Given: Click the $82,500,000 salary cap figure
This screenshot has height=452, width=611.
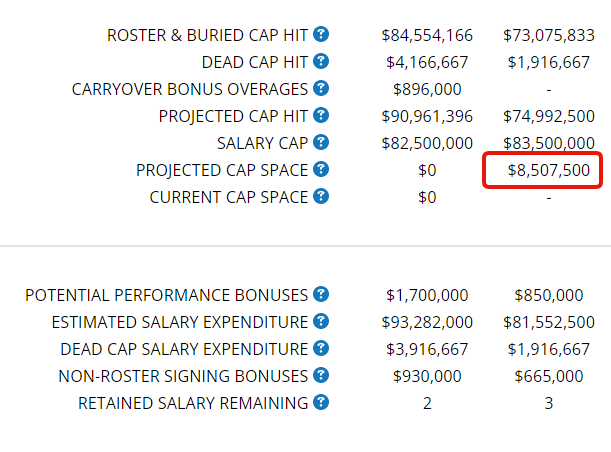Looking at the screenshot, I should point(427,143).
